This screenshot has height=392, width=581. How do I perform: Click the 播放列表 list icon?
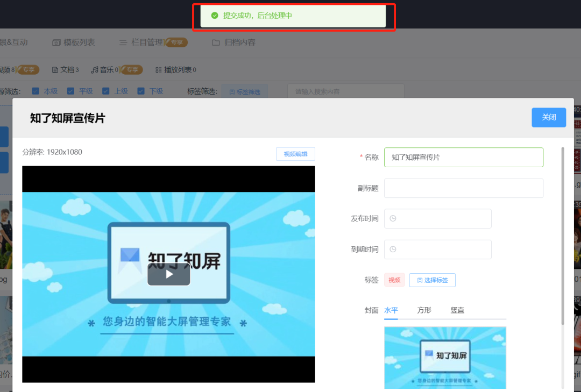158,70
